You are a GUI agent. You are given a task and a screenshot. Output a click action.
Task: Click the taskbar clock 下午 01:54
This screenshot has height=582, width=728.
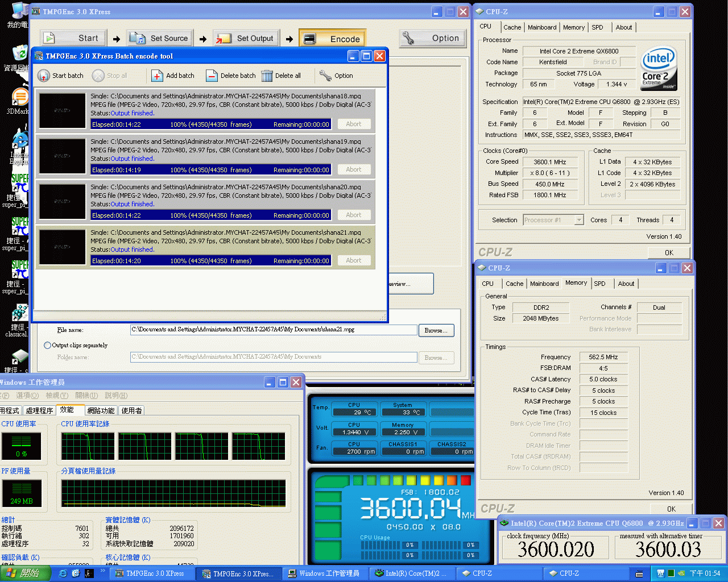(x=705, y=573)
